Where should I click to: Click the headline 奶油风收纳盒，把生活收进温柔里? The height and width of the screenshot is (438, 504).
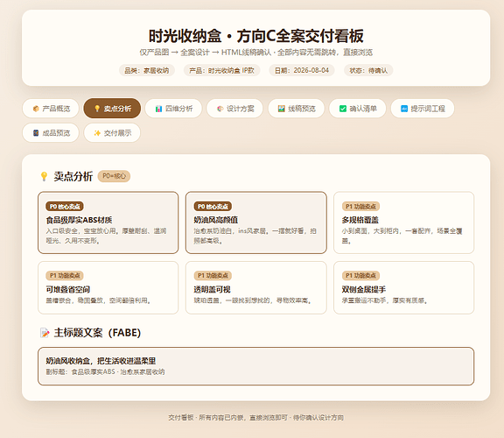coord(101,361)
